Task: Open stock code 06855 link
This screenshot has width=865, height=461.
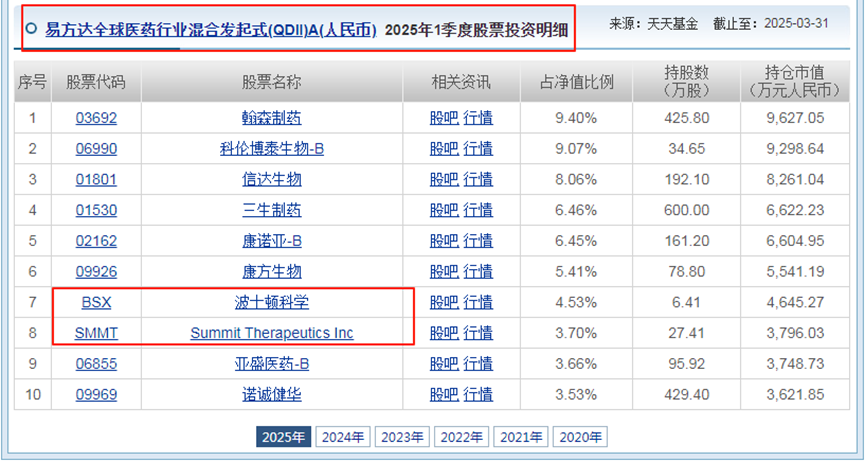Action: click(96, 364)
